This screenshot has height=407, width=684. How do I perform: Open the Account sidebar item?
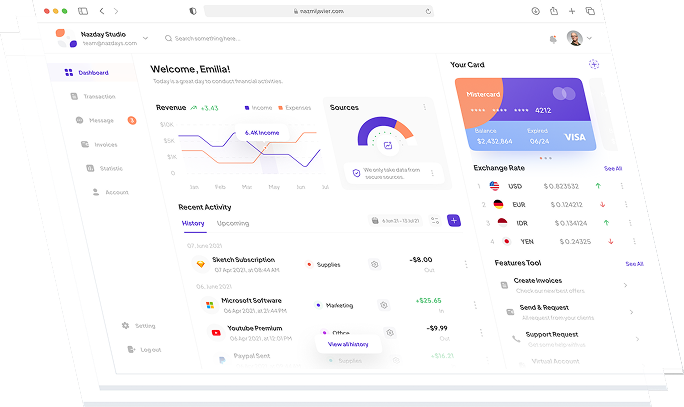tap(110, 192)
